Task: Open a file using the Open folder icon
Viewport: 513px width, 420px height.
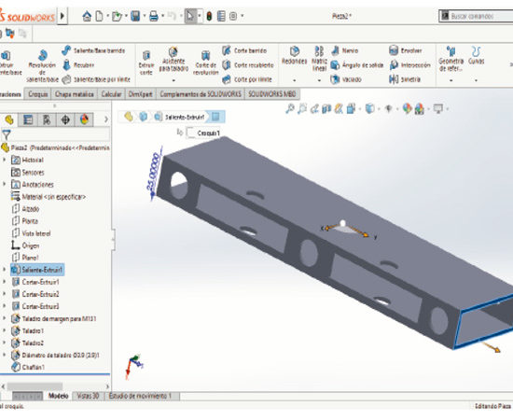Action: [117, 16]
